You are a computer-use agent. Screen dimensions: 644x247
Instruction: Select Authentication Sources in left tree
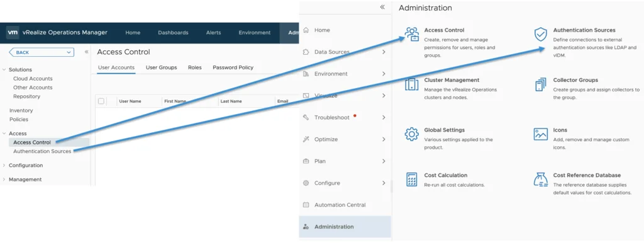pos(42,151)
